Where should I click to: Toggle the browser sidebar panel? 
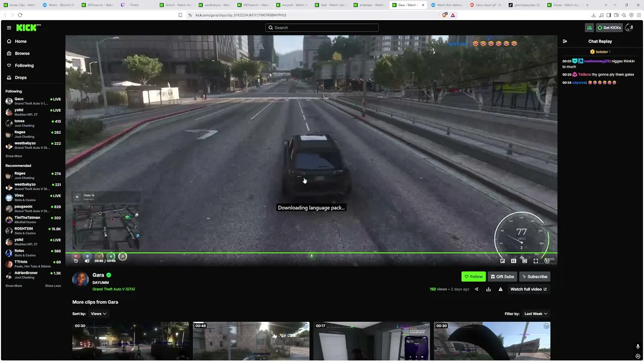click(609, 15)
